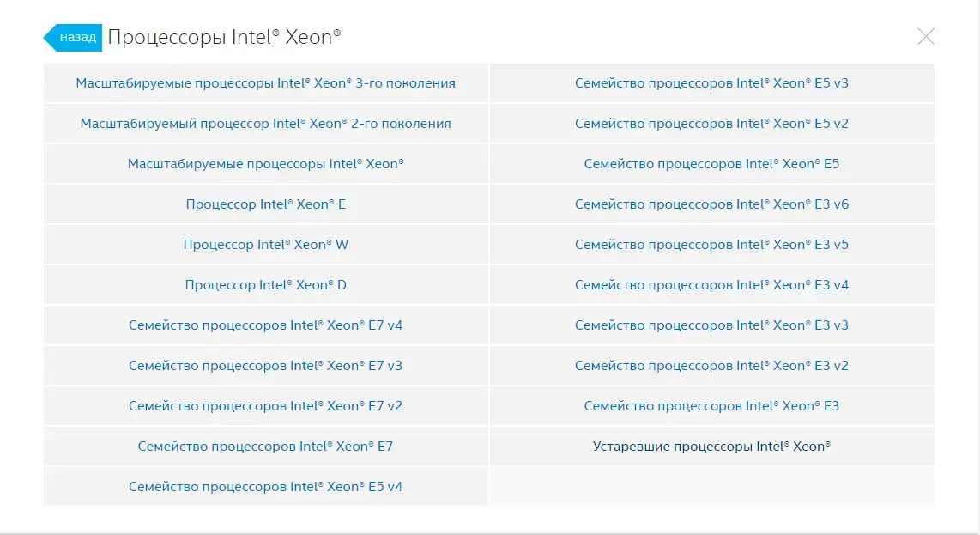Select Семейство процессоров Intel Xeon E3 v4

coord(712,285)
